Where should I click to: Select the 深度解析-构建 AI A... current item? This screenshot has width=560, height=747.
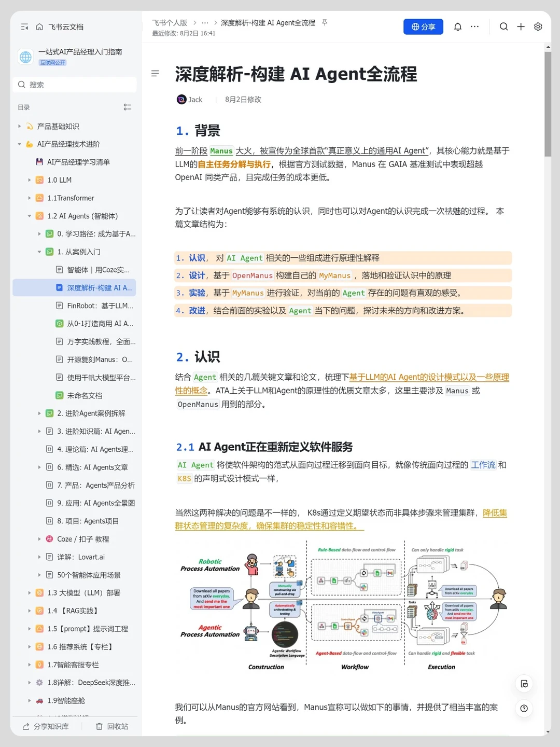pos(75,288)
